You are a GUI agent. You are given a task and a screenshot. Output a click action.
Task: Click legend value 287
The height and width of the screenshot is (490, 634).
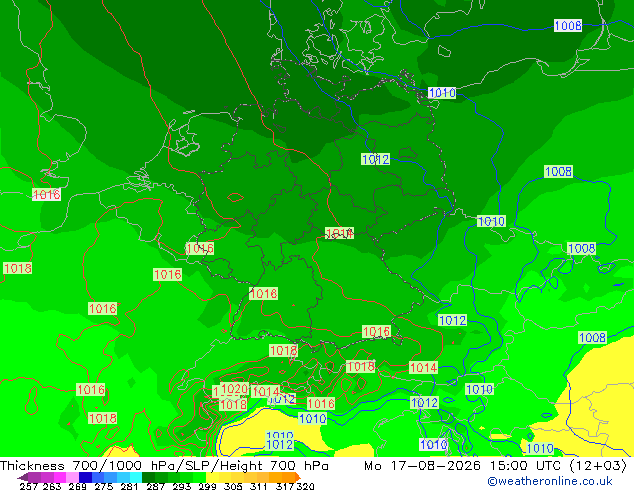155,486
